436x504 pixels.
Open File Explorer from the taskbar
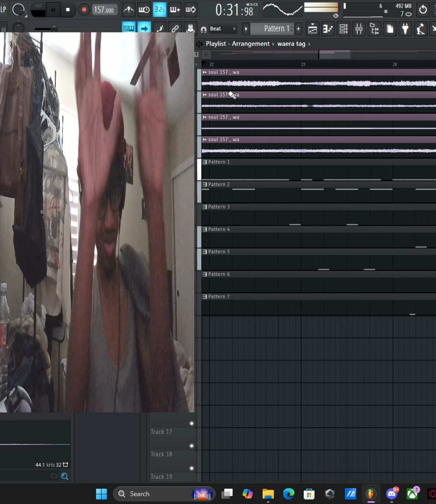(268, 494)
